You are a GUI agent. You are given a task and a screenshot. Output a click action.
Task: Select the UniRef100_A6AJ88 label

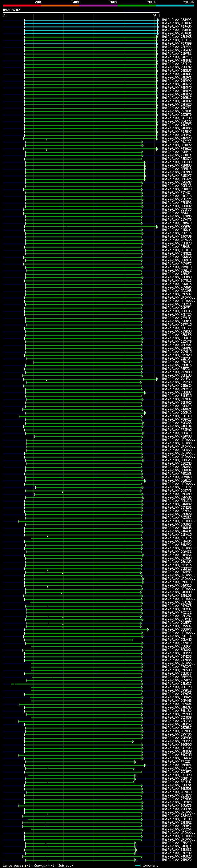tap(177, 162)
